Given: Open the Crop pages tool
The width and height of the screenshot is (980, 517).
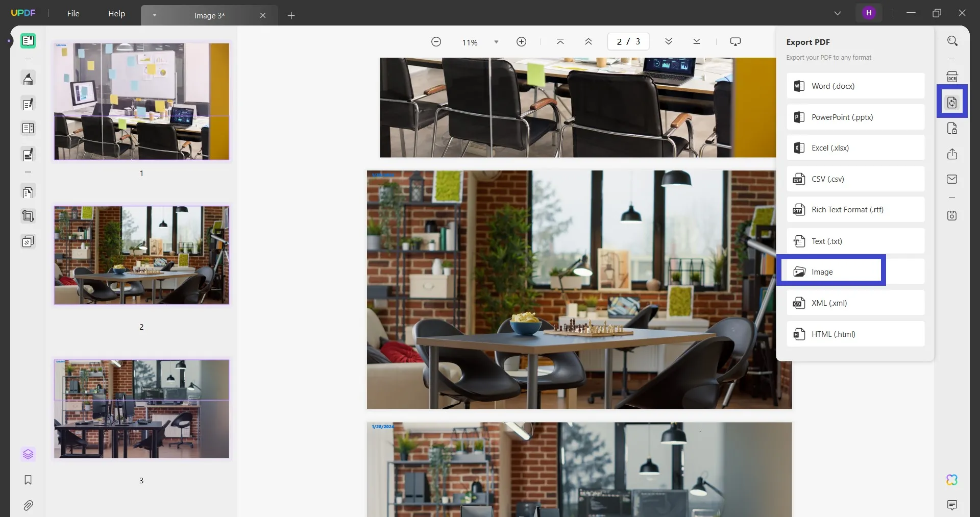Looking at the screenshot, I should click(x=28, y=216).
